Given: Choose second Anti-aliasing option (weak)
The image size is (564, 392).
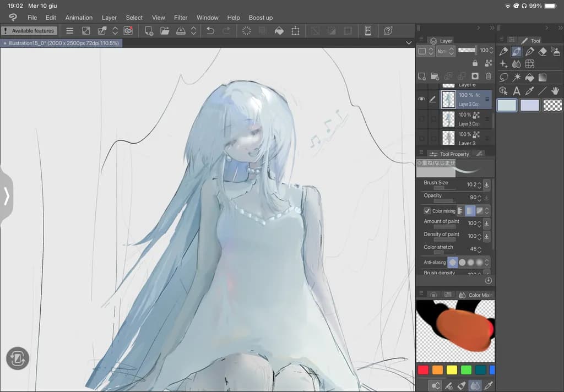Looking at the screenshot, I should (462, 263).
